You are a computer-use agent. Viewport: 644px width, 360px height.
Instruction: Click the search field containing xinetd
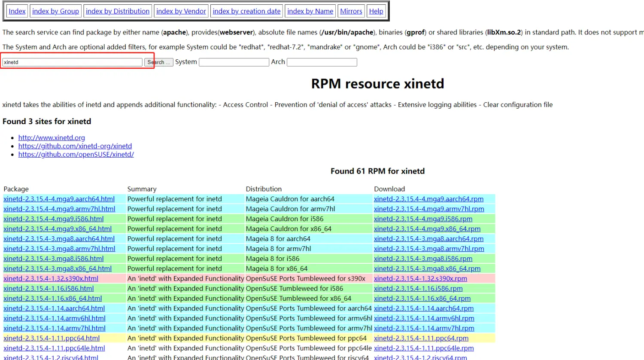72,62
